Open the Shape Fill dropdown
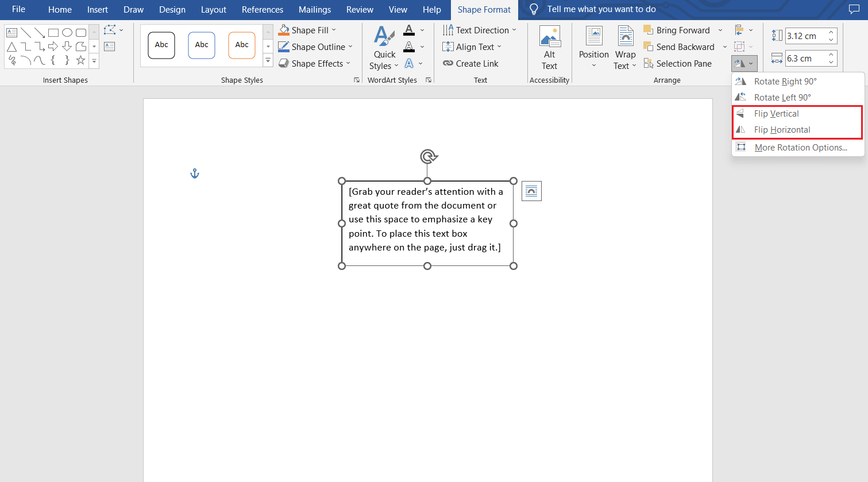Image resolution: width=868 pixels, height=482 pixels. pos(334,30)
